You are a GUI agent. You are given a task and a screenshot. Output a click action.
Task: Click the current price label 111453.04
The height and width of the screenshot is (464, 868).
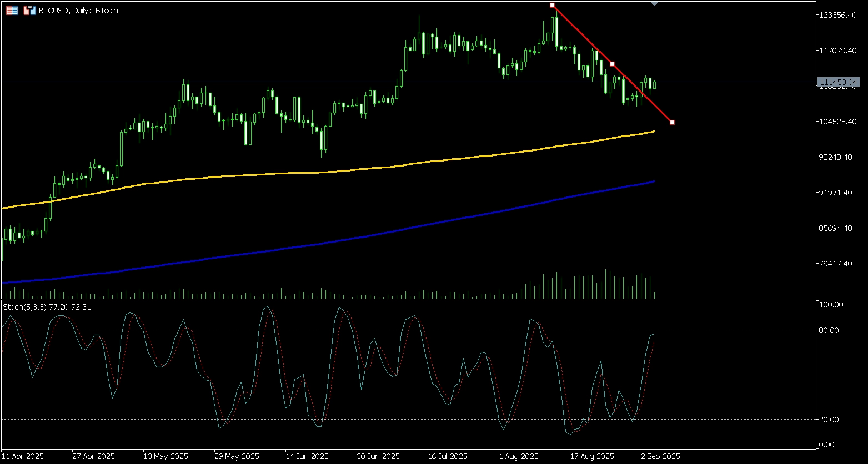click(x=839, y=82)
